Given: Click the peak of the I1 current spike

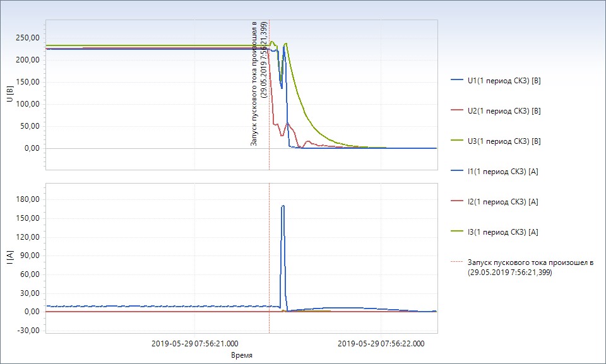Looking at the screenshot, I should tap(283, 206).
